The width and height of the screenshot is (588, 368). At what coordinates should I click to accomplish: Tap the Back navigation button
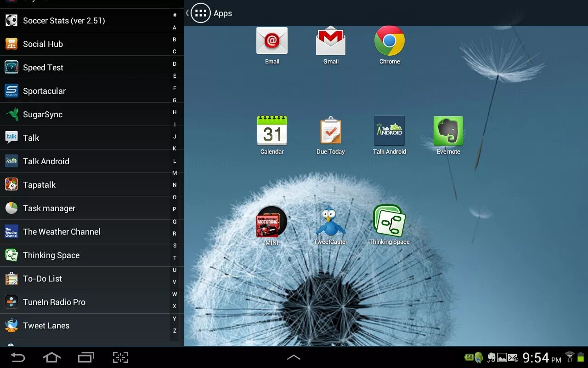[x=18, y=357]
